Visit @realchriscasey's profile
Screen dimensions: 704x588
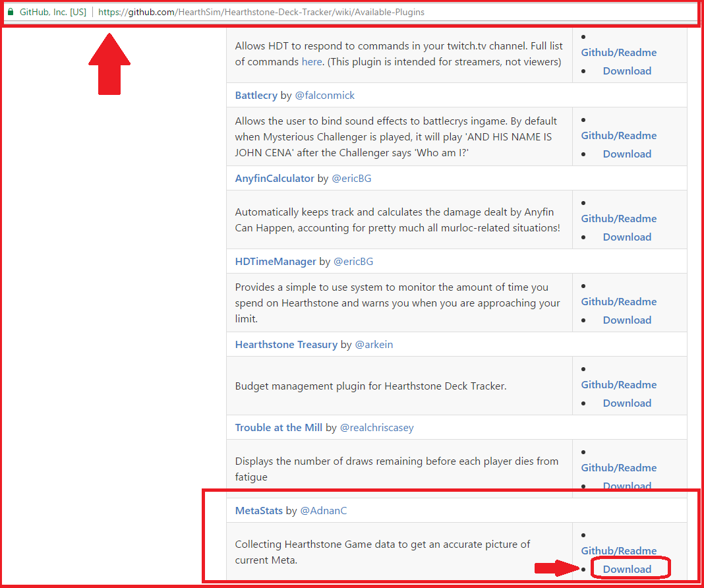[x=376, y=427]
